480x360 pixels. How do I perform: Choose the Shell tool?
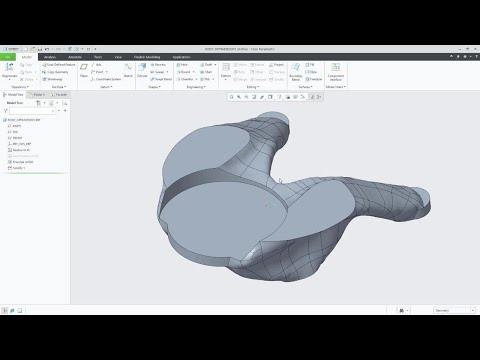[206, 72]
